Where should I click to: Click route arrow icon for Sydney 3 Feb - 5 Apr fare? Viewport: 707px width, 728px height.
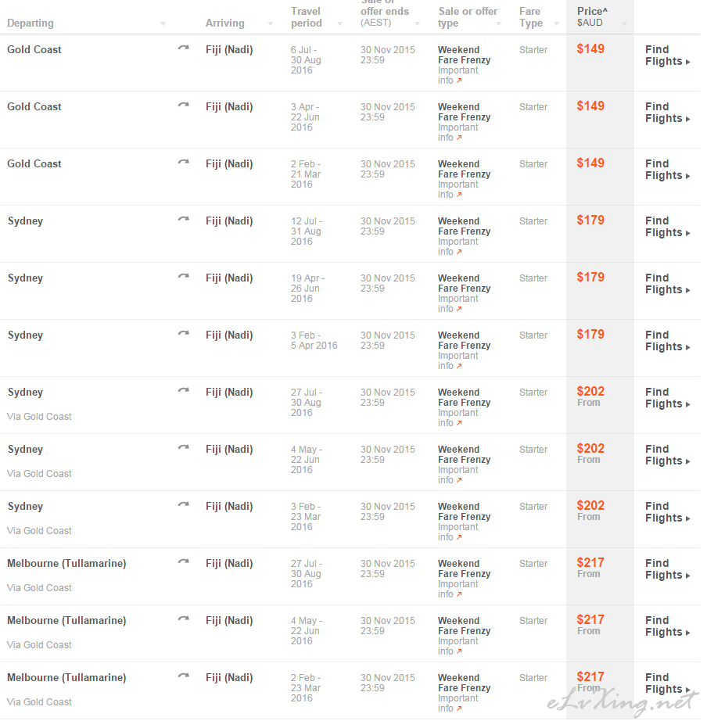(x=184, y=333)
